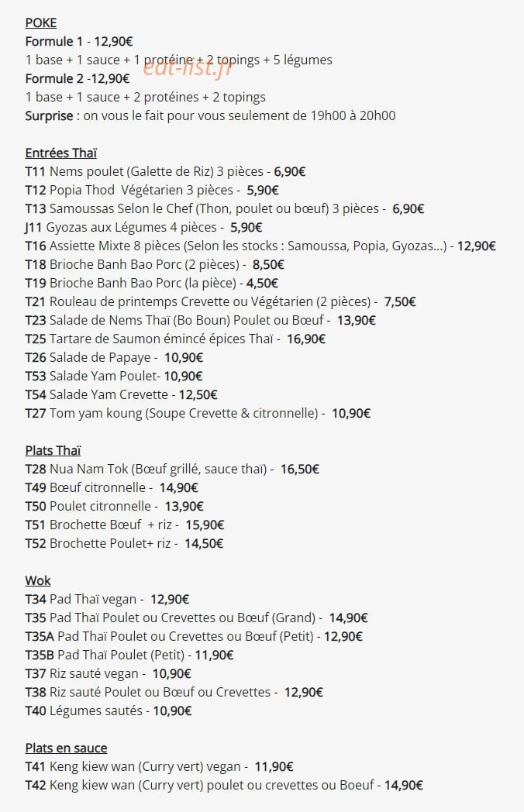Click the eat-list.fr watermark
Viewport: 524px width, 812px height.
[187, 68]
